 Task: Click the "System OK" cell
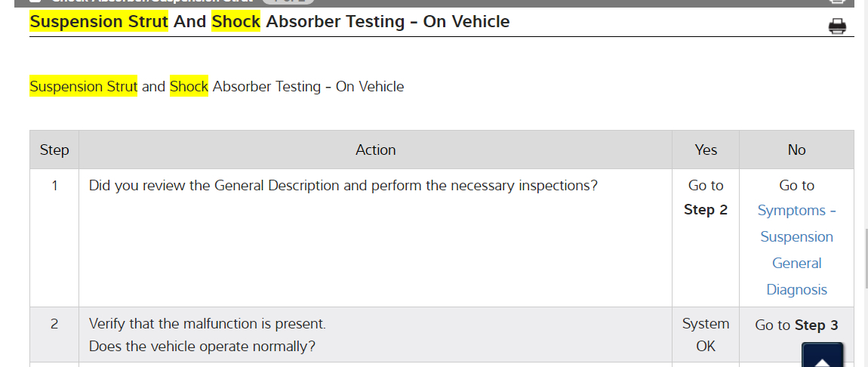point(706,335)
